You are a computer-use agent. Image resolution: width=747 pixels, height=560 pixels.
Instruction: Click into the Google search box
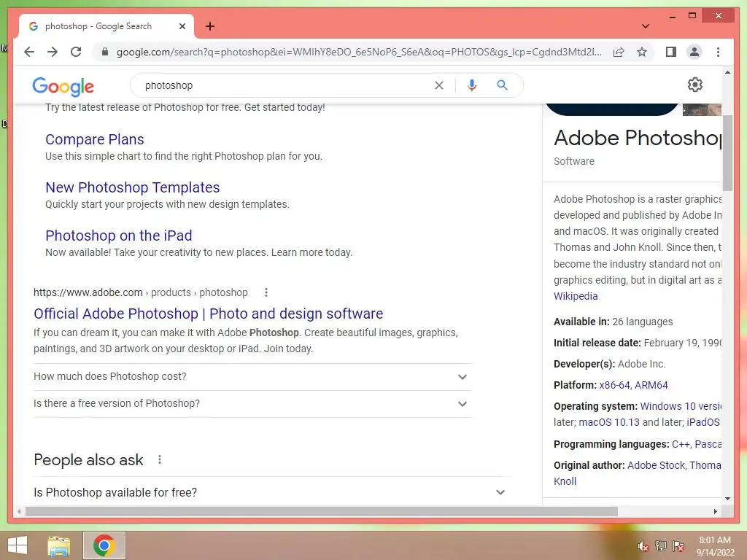pyautogui.click(x=286, y=85)
